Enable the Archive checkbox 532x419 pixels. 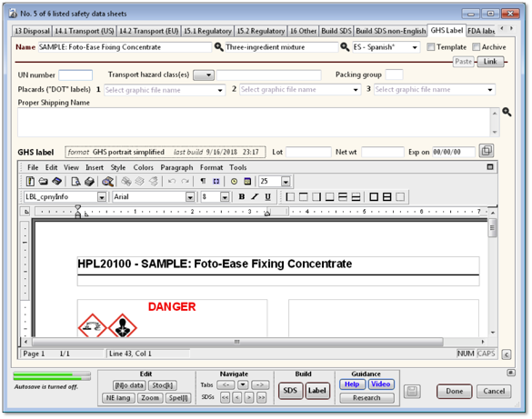point(476,47)
